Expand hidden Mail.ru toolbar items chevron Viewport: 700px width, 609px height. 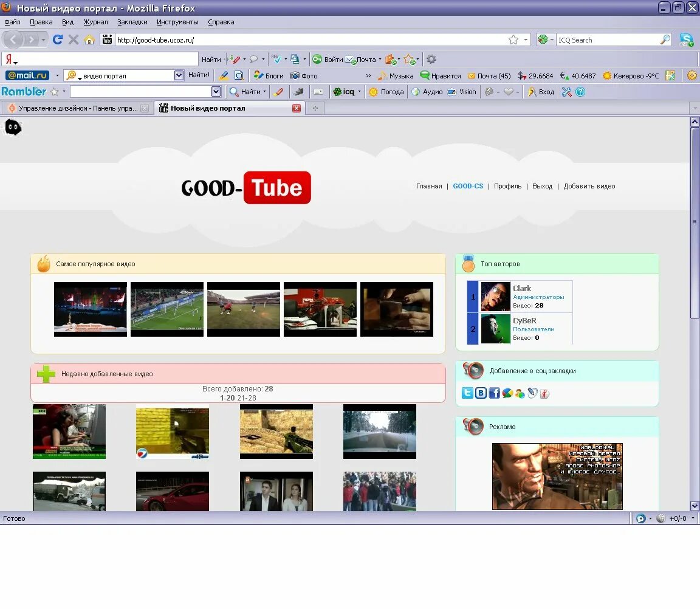[368, 76]
